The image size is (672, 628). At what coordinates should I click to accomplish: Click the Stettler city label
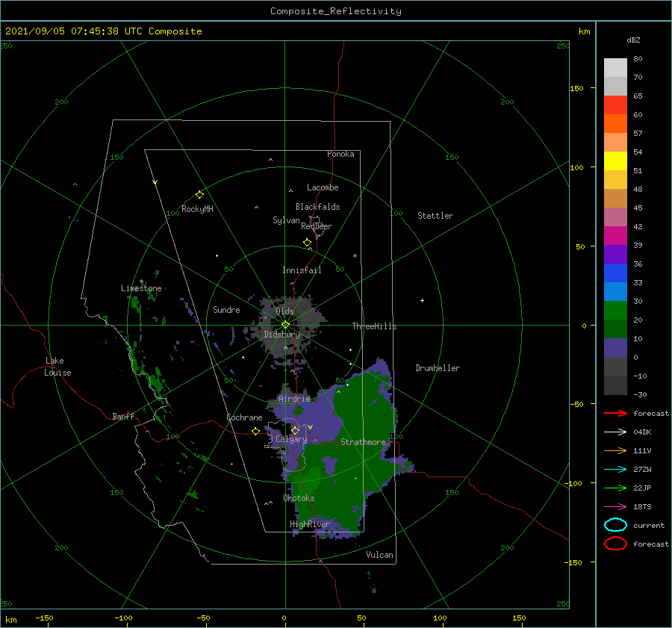pyautogui.click(x=435, y=216)
